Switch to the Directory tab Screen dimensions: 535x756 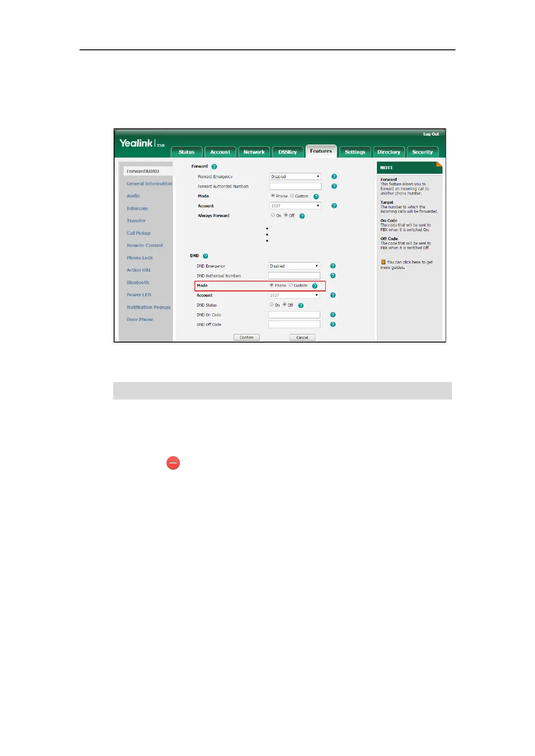coord(389,152)
